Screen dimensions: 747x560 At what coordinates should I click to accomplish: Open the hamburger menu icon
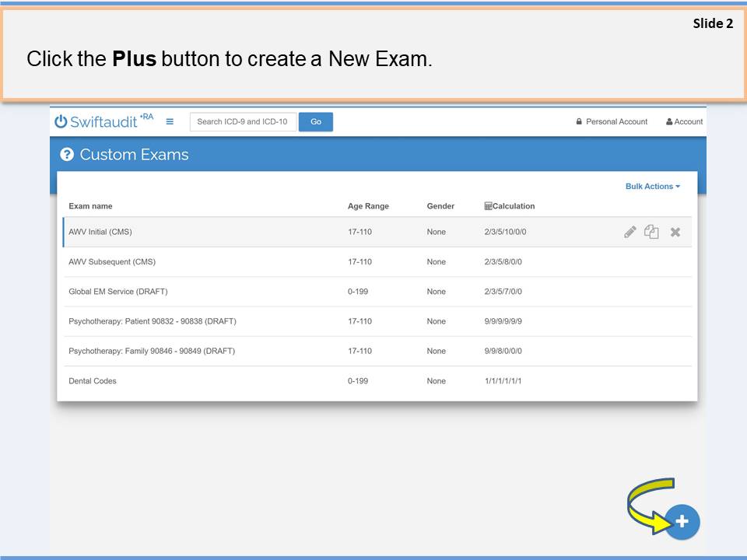point(170,121)
